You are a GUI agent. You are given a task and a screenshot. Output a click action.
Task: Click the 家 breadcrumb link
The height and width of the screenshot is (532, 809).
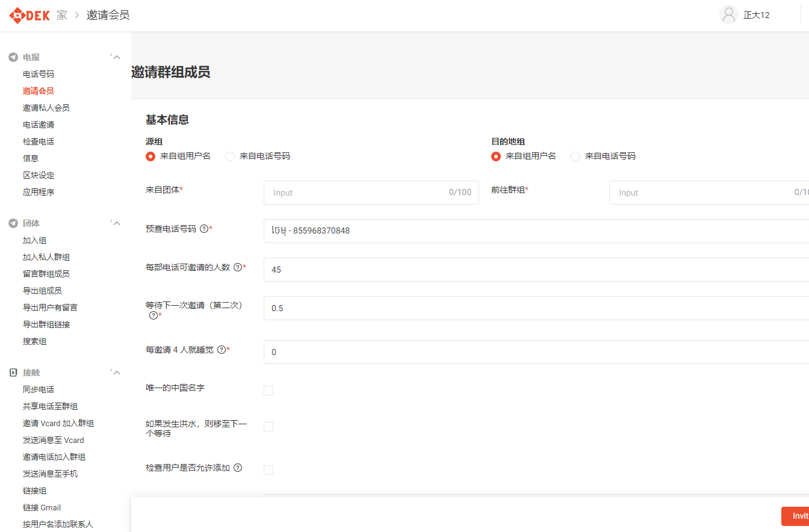62,15
